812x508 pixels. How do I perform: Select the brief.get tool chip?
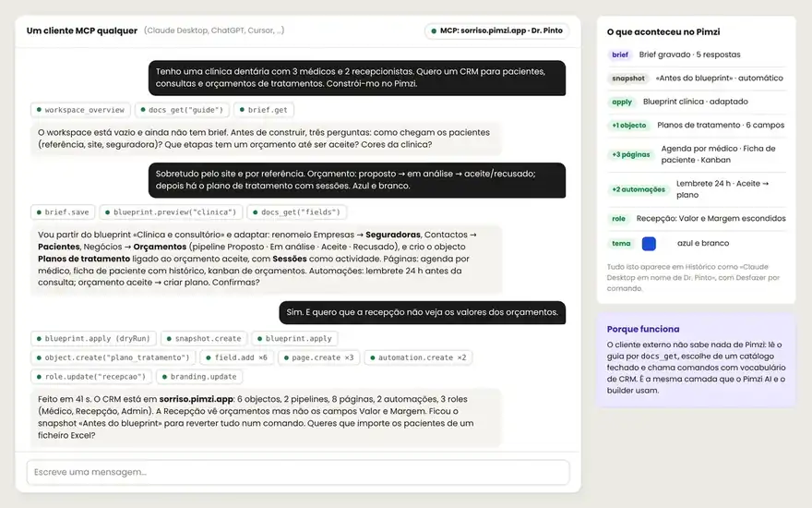click(x=264, y=110)
